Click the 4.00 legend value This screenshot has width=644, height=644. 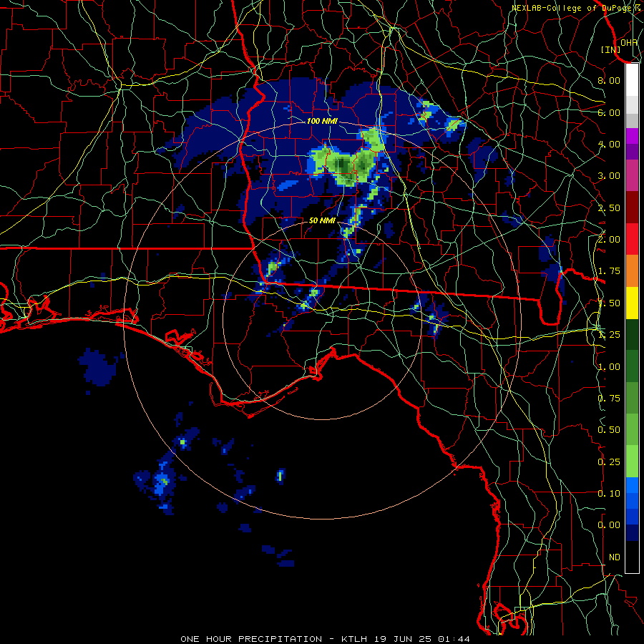pos(609,144)
